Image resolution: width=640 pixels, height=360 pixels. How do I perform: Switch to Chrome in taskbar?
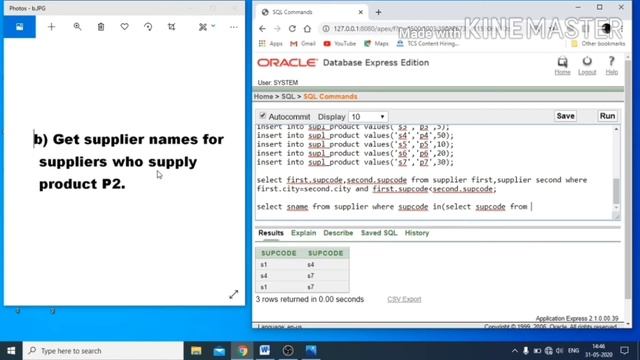[x=242, y=351]
